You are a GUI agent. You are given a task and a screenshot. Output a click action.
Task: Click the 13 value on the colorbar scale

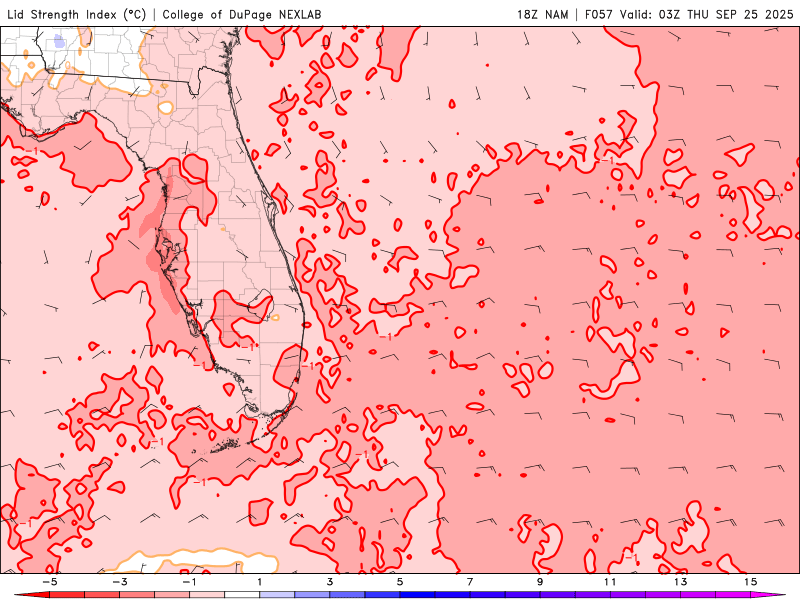tap(681, 582)
